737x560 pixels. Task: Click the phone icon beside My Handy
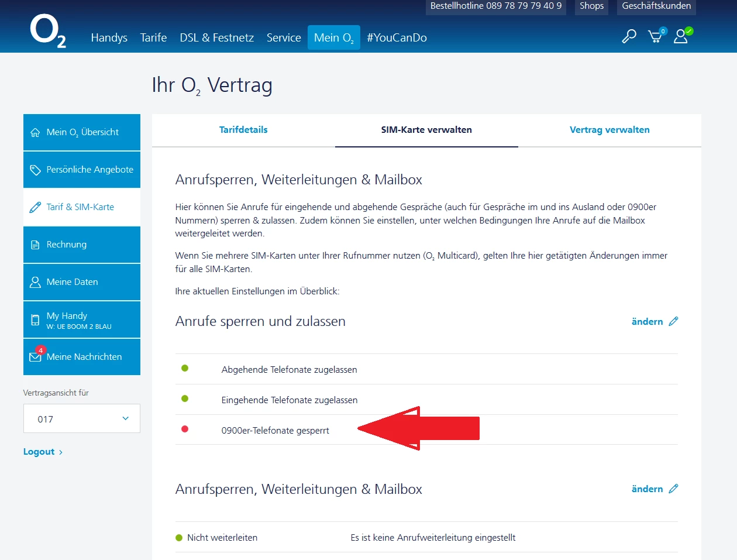(x=35, y=320)
